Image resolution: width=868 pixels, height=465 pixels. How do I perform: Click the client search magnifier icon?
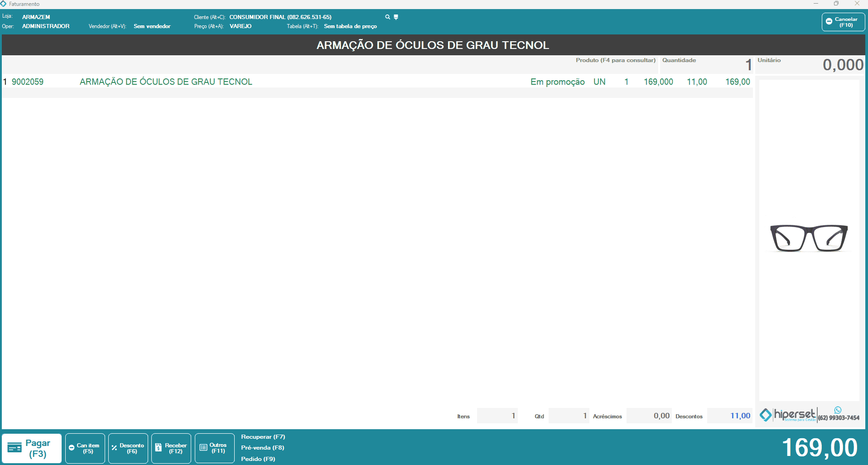pos(387,17)
